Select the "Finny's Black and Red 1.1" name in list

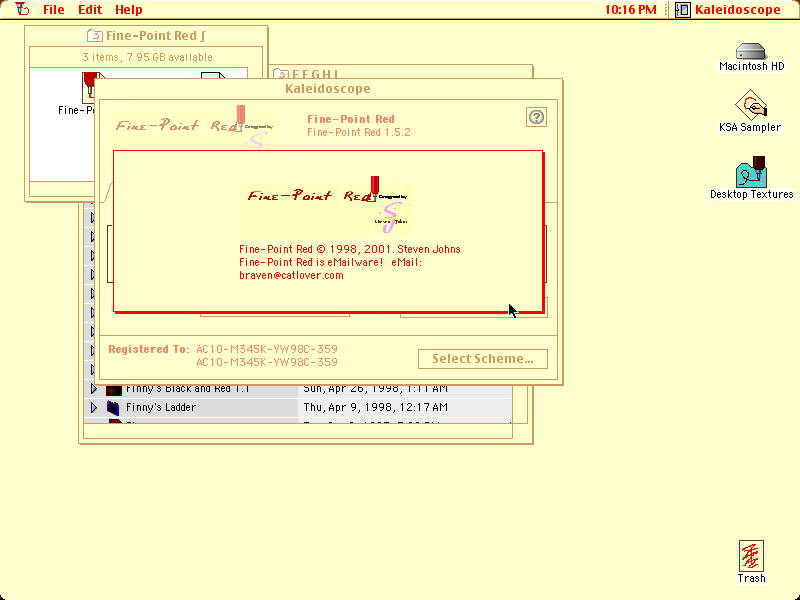tap(187, 389)
